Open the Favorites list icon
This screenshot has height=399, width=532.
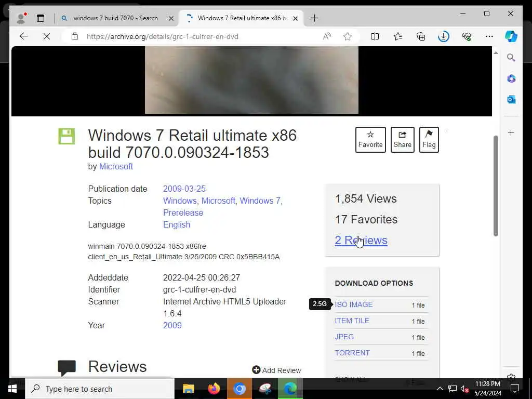tap(398, 36)
